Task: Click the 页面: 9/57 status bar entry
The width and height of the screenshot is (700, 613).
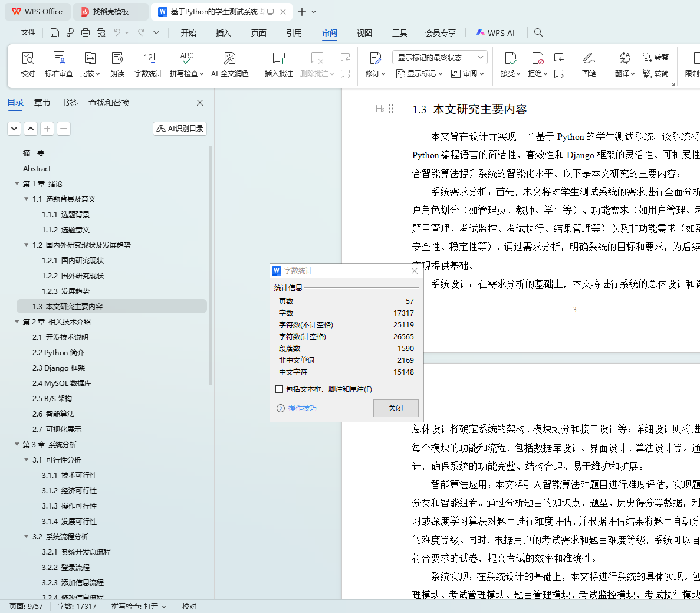Action: [27, 607]
